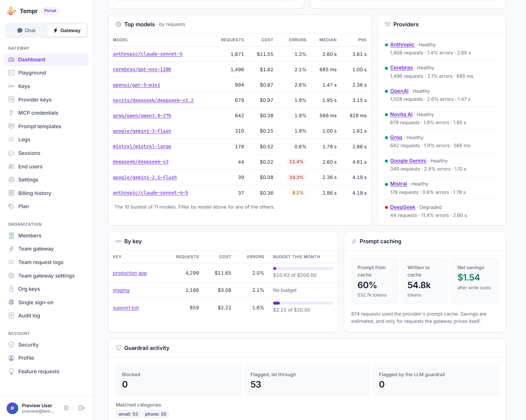Click the 8.1% error badge for claude-sonnet-4-5
The image size is (526, 420).
click(298, 193)
